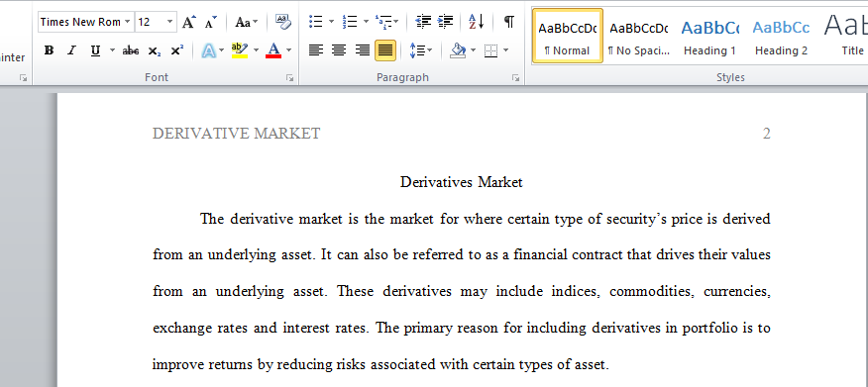
Task: Toggle Underline formatting
Action: [95, 50]
